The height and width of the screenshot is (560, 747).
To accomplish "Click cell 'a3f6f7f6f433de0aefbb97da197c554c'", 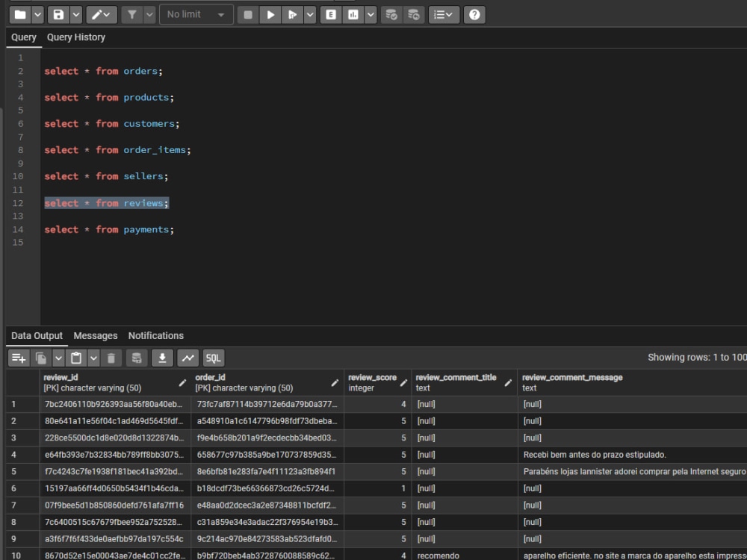I will tap(115, 539).
